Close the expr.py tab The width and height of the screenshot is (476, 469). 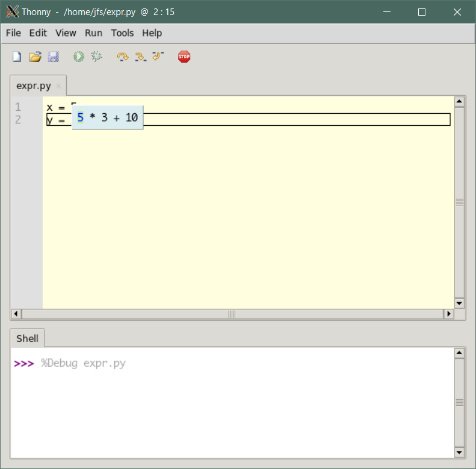[58, 86]
